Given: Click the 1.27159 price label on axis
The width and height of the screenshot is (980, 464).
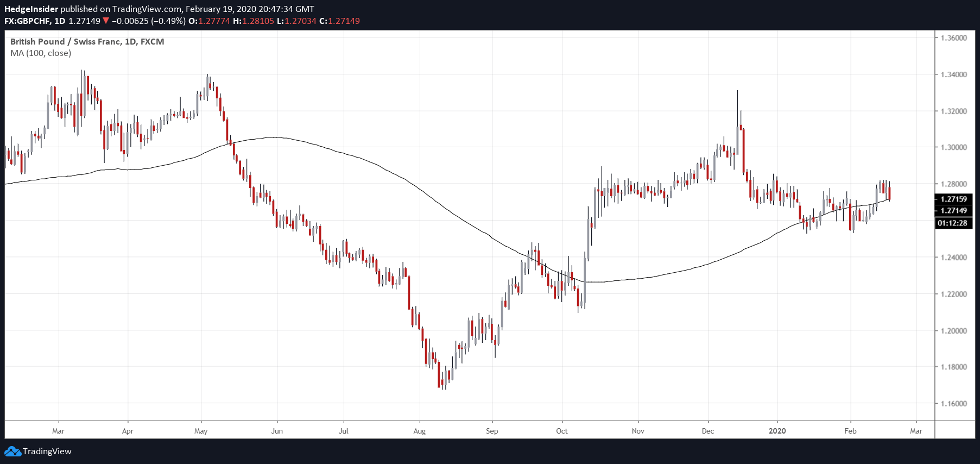Looking at the screenshot, I should (x=954, y=199).
